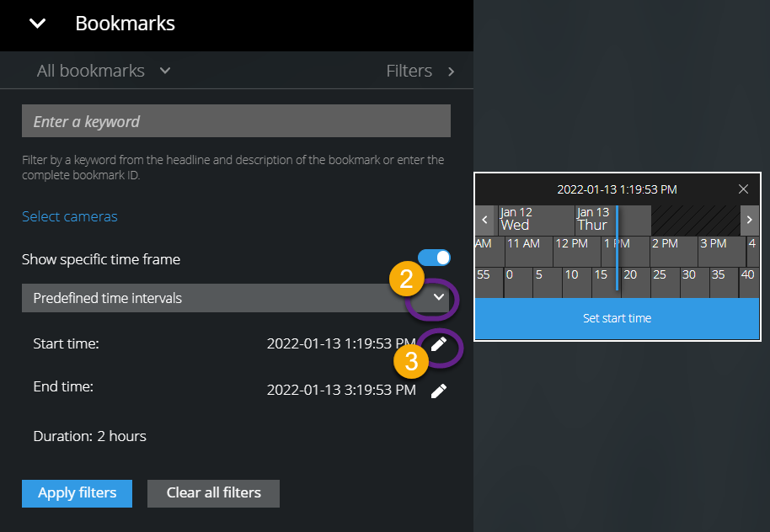Expand Predefined time intervals dropdown

tap(439, 297)
